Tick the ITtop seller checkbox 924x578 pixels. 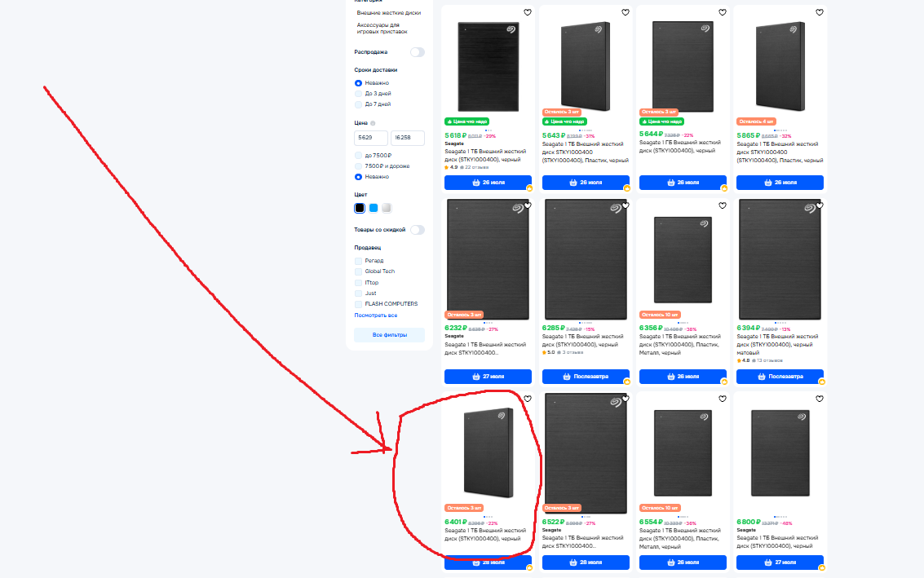tap(358, 283)
